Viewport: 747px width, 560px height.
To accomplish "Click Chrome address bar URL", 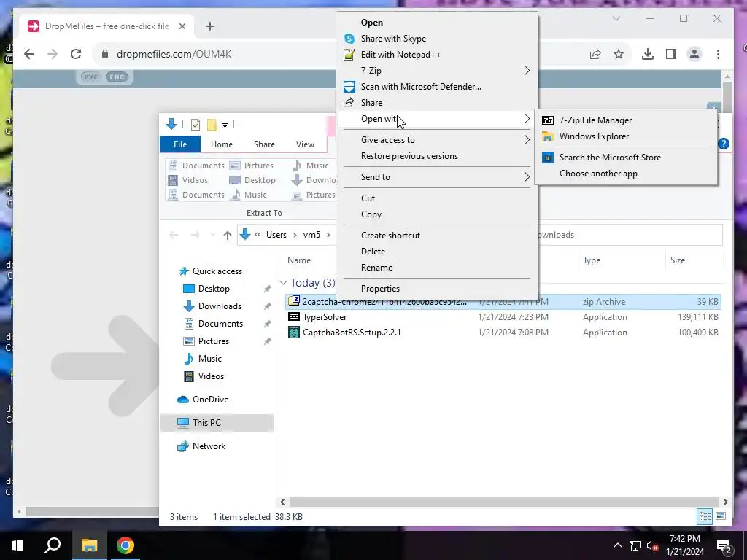I will tap(174, 54).
